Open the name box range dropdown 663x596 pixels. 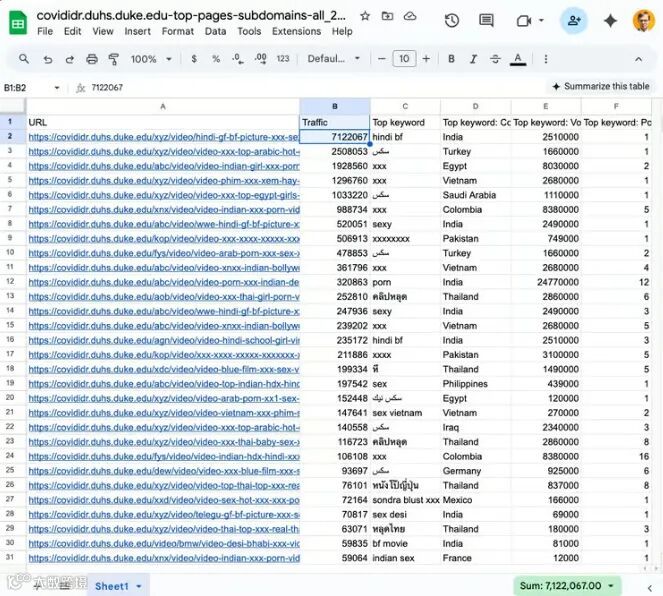click(x=57, y=88)
